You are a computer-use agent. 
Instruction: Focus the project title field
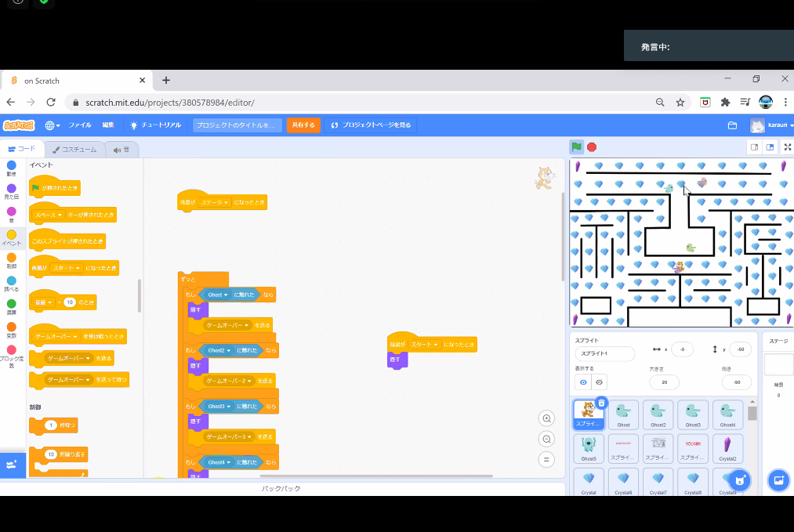click(x=236, y=125)
